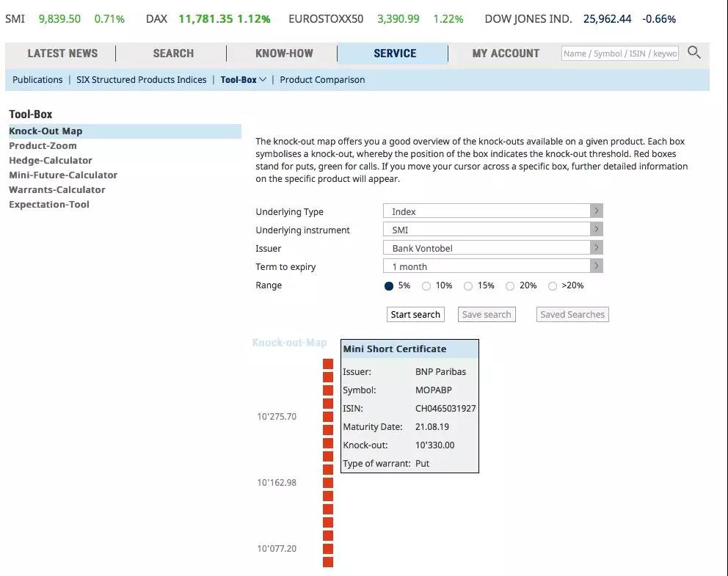Expand the Tool-Box submenu chevron
Viewport: 728px width, 576px height.
coord(263,80)
